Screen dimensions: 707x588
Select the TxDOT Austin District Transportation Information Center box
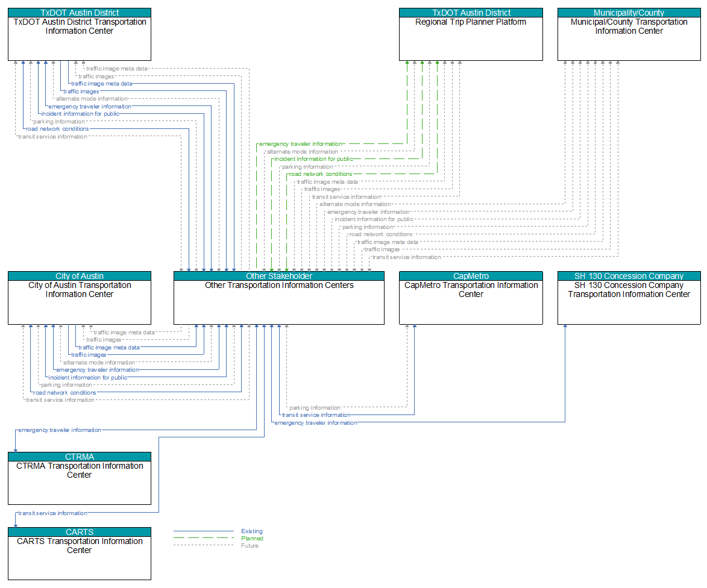(80, 34)
